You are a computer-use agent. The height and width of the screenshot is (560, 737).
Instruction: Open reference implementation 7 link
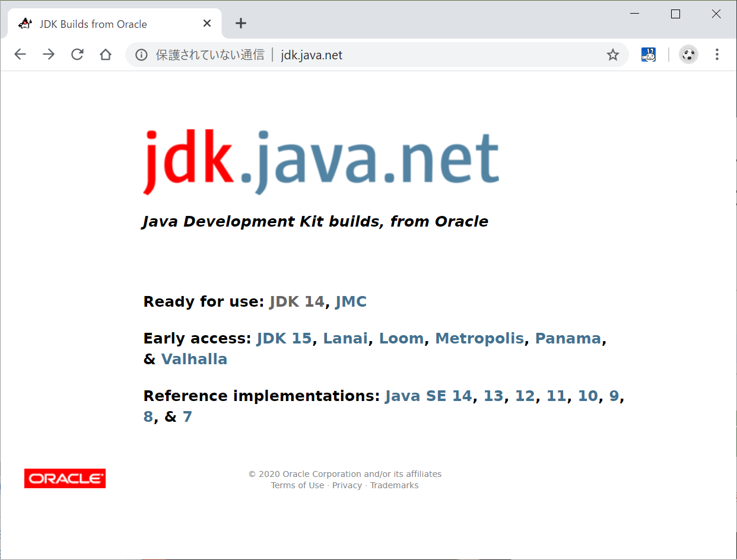pyautogui.click(x=188, y=416)
